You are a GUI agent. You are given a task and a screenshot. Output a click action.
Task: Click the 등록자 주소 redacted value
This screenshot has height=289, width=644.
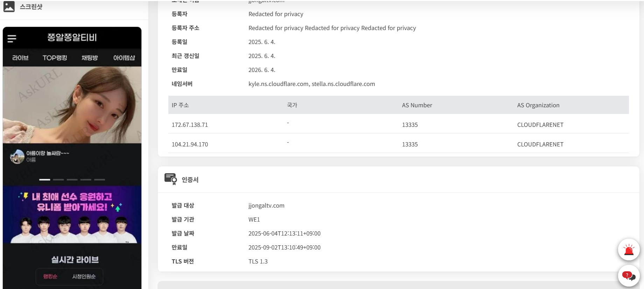[332, 28]
